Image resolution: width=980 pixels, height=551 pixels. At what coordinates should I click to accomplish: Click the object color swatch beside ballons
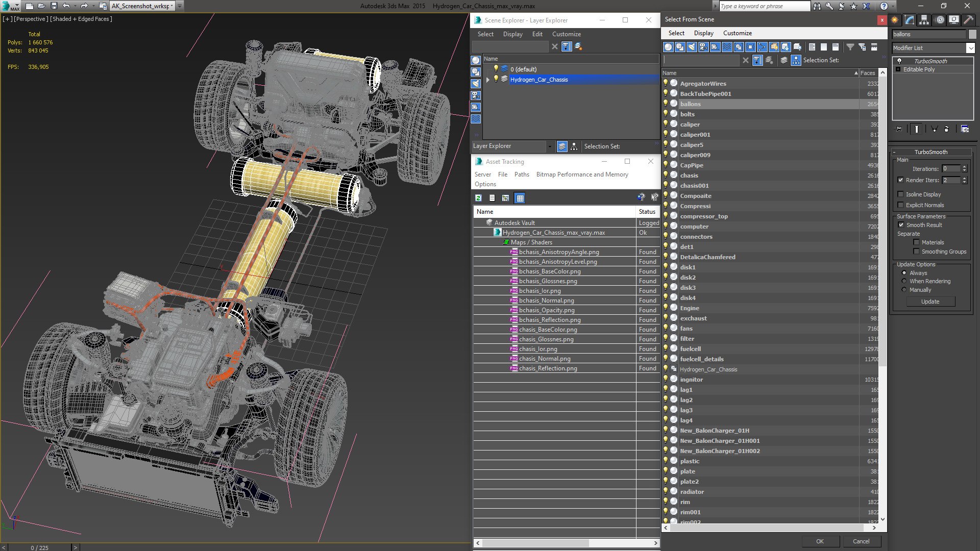tap(972, 34)
